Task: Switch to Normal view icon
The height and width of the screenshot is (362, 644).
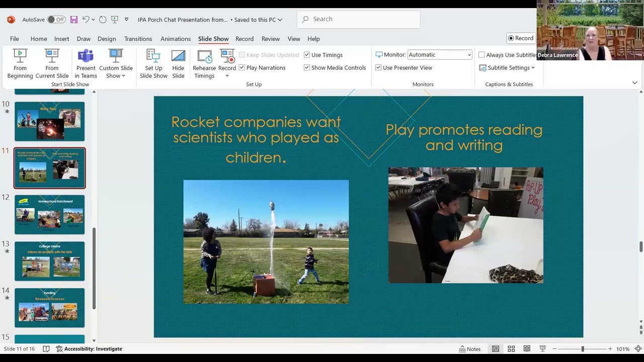Action: coord(496,349)
